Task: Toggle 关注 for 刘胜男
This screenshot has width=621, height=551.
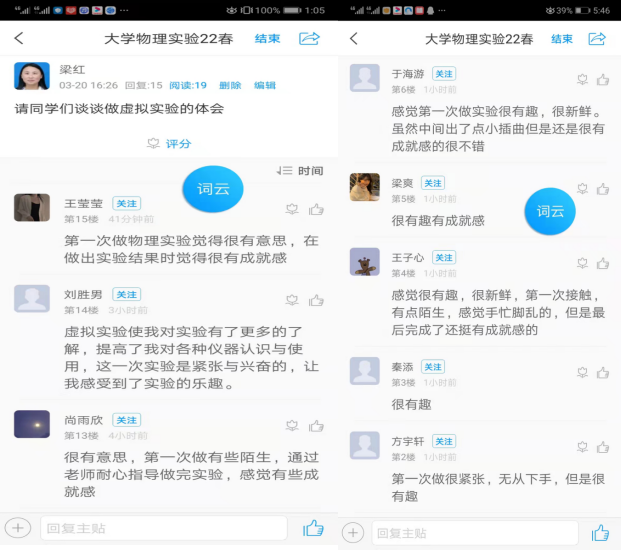Action: [x=127, y=294]
